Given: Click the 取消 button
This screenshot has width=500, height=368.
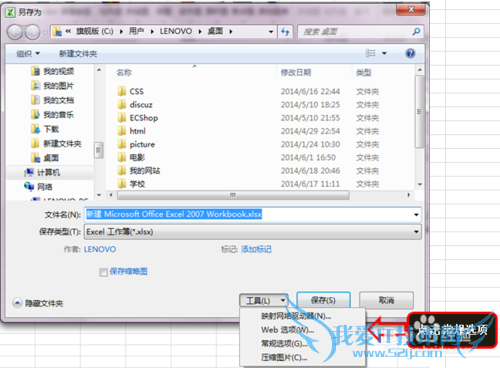Looking at the screenshot, I should 386,300.
